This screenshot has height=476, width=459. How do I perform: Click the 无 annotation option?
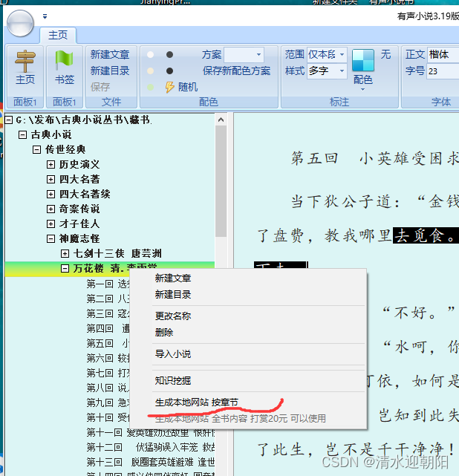point(385,55)
